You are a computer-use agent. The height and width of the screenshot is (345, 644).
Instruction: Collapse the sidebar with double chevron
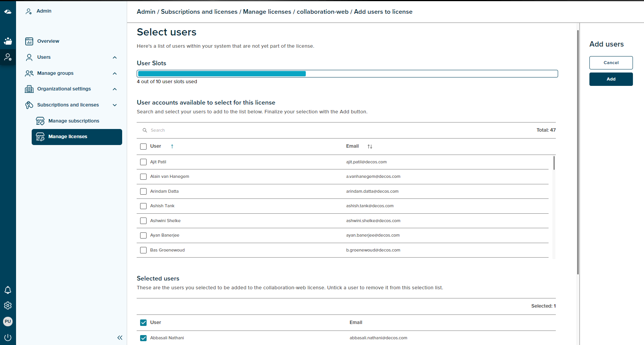coord(120,338)
